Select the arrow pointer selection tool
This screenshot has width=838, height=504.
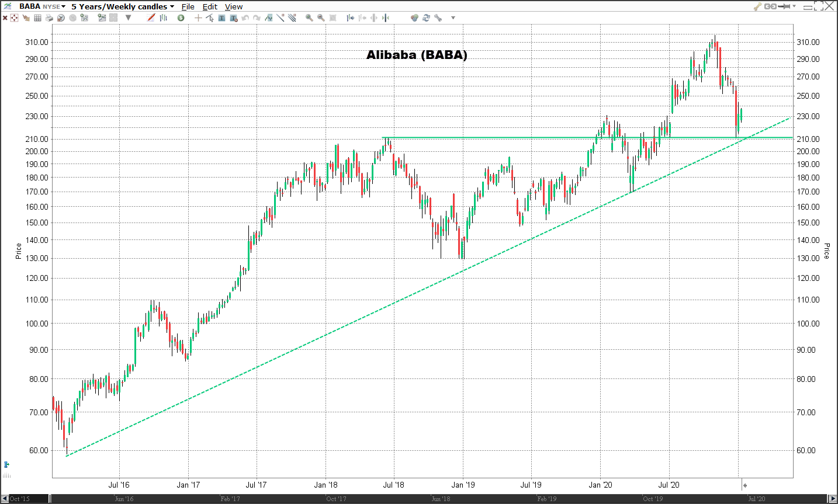pyautogui.click(x=210, y=18)
